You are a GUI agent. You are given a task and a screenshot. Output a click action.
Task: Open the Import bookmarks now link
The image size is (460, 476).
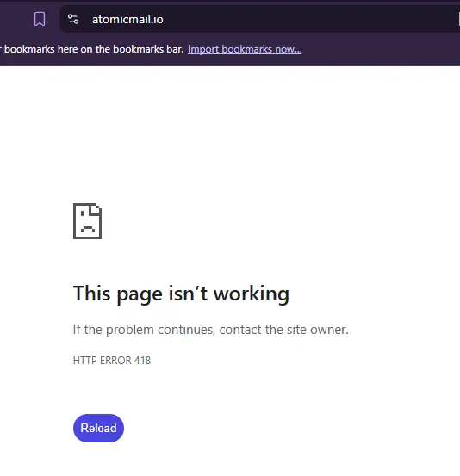point(245,49)
